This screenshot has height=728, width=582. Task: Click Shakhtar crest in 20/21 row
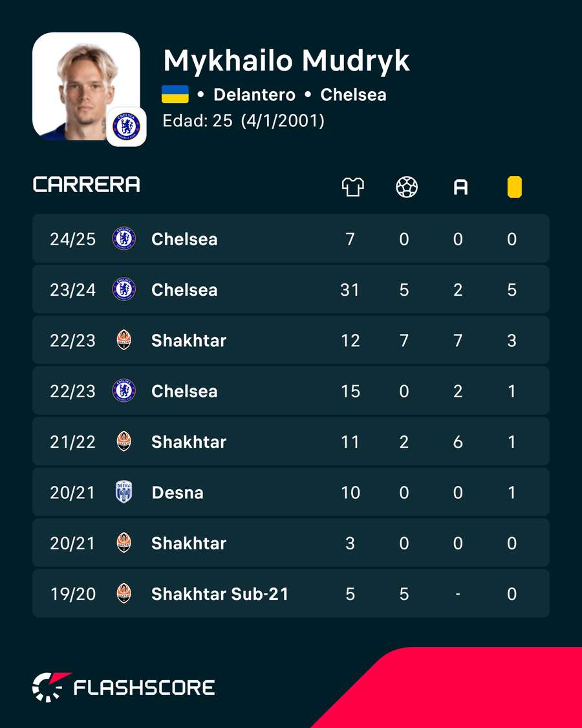[124, 543]
